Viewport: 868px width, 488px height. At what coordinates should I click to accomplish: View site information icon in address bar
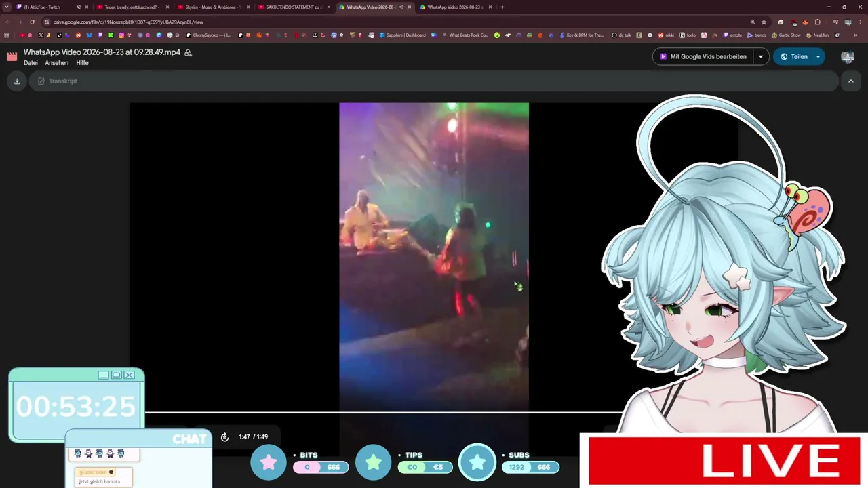46,22
